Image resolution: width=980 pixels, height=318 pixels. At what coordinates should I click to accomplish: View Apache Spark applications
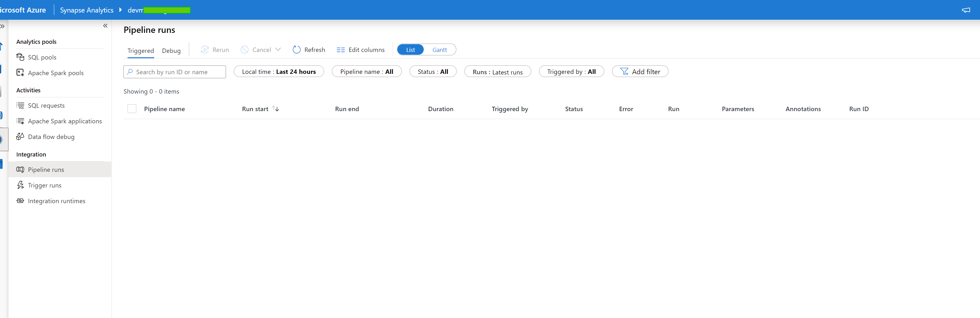pos(65,121)
